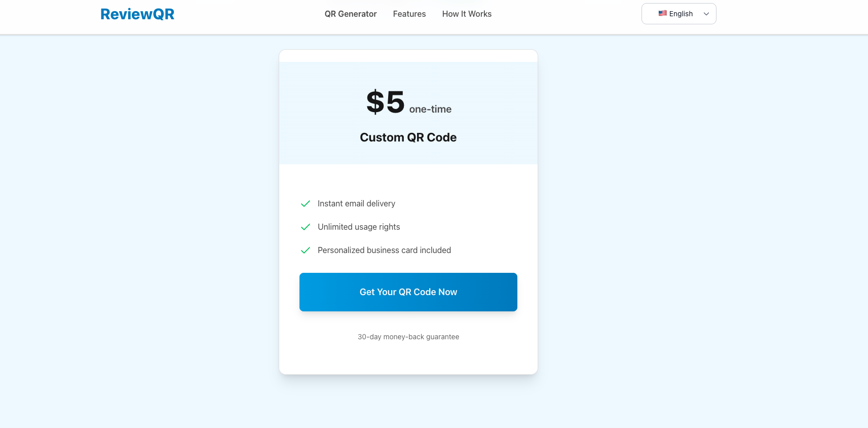The height and width of the screenshot is (428, 868).
Task: Click the checkmark beside Unlimited usage rights
Action: coord(305,227)
